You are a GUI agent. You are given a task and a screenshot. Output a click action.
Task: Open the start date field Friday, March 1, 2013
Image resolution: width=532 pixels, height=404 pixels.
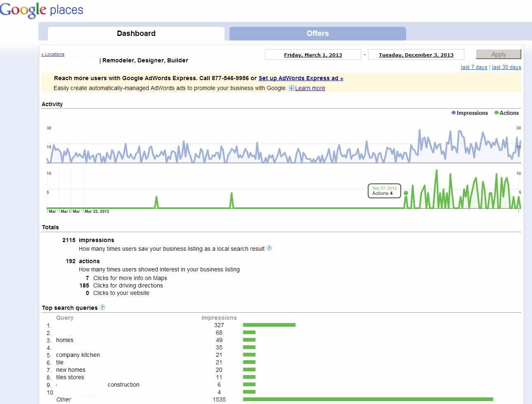(313, 55)
